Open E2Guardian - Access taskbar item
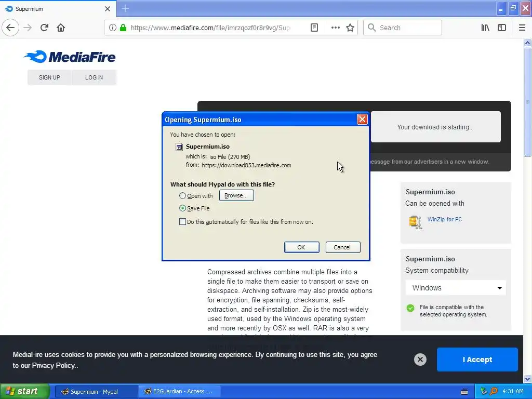The width and height of the screenshot is (532, 399). (179, 392)
